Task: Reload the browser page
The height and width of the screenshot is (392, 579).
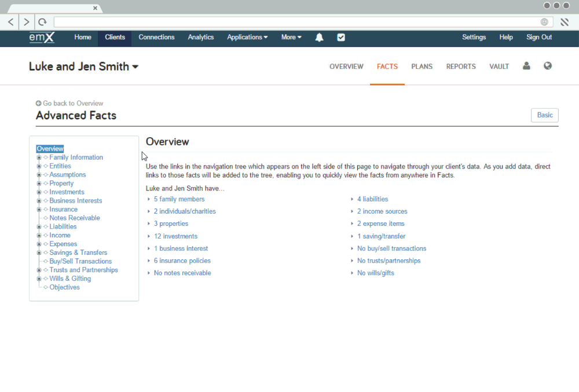Action: pyautogui.click(x=42, y=22)
